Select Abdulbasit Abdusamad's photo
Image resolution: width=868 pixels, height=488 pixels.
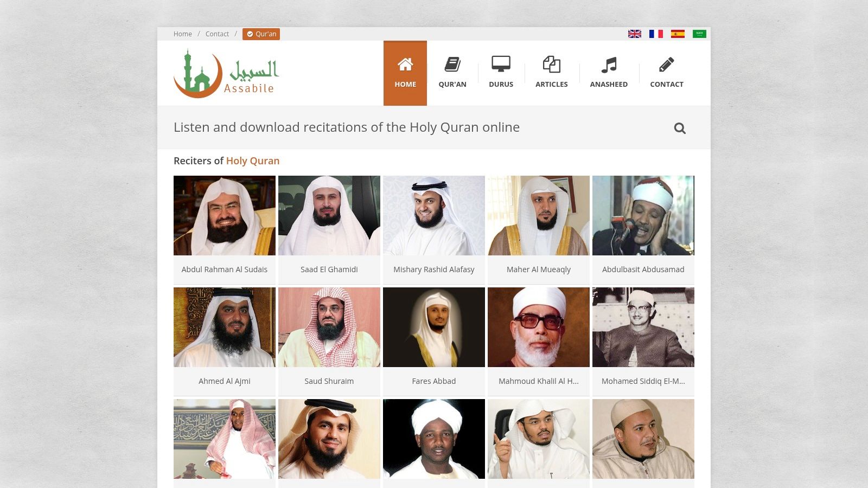(643, 215)
